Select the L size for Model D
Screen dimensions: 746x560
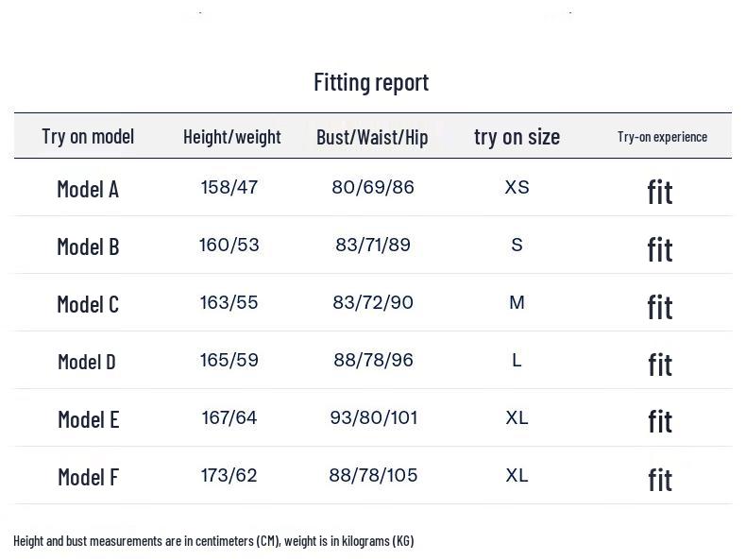point(517,360)
